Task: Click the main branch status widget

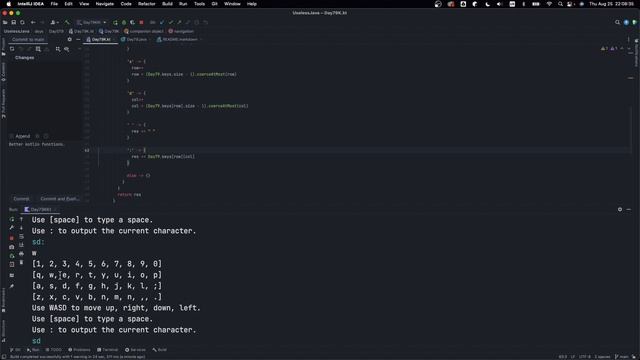Action: (x=622, y=357)
